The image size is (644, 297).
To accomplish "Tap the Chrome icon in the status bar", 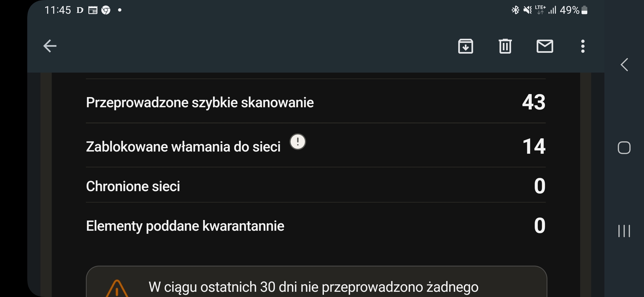I will click(x=106, y=10).
